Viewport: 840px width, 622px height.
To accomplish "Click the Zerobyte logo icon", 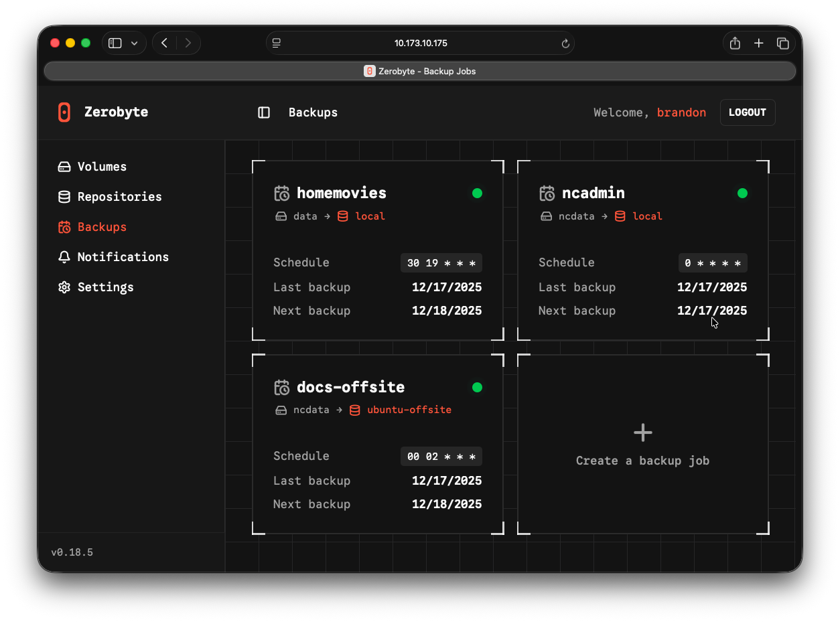I will [64, 112].
